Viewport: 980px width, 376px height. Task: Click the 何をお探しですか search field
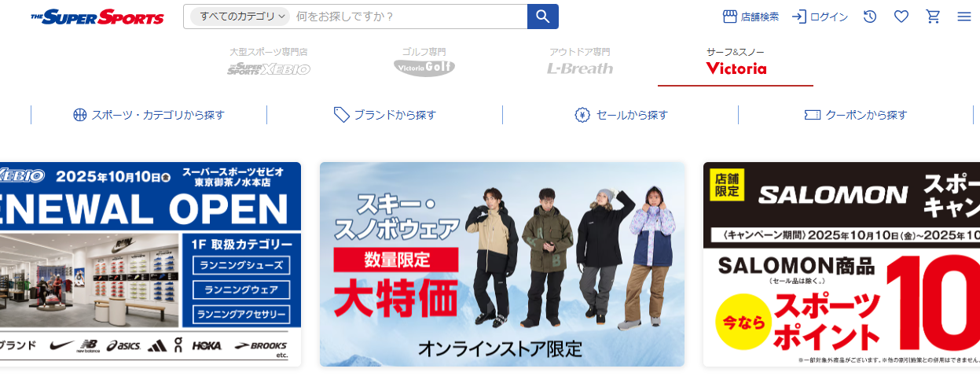[x=409, y=17]
